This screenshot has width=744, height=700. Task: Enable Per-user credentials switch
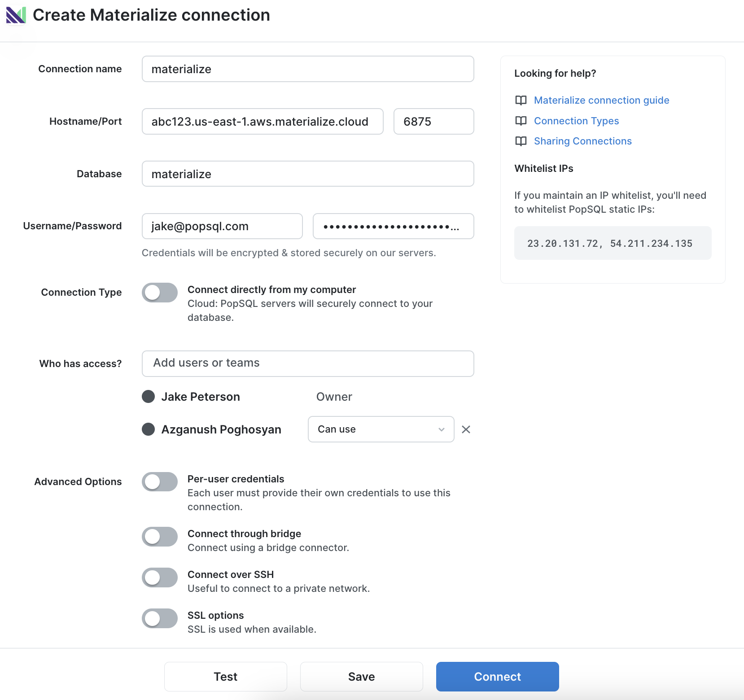(x=160, y=482)
